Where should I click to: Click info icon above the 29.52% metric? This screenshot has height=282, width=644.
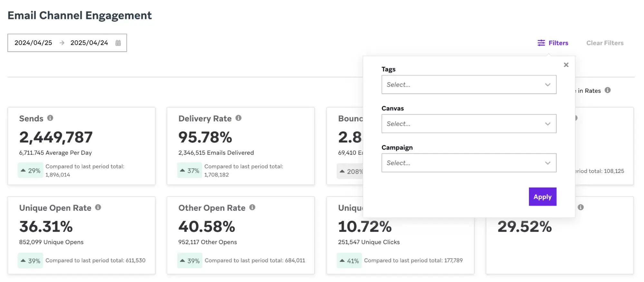pos(581,207)
